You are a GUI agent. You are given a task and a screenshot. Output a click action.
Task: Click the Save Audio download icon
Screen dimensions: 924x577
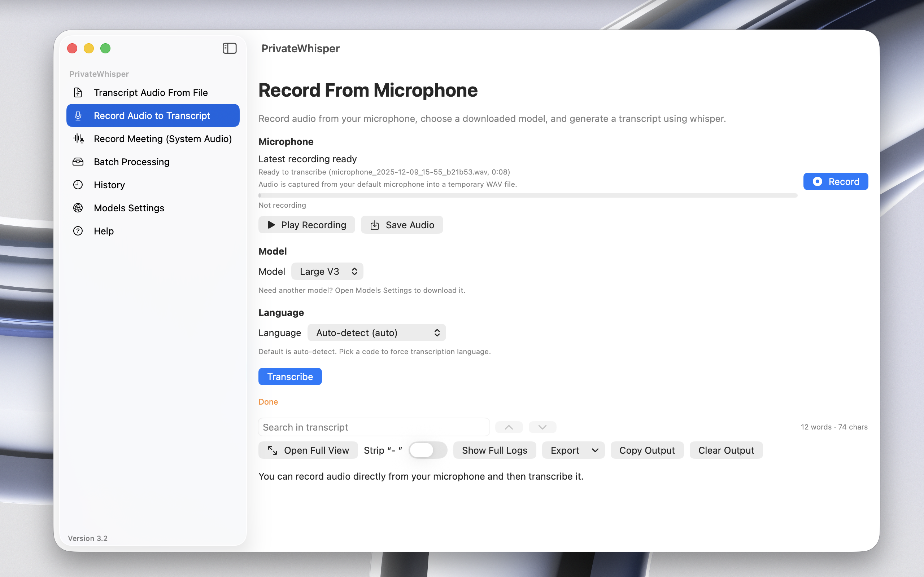tap(375, 225)
